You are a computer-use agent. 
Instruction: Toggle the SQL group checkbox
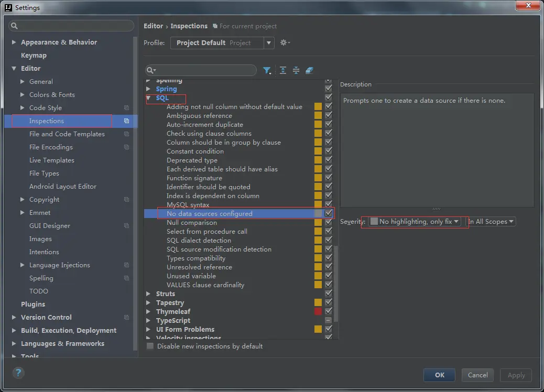click(329, 97)
